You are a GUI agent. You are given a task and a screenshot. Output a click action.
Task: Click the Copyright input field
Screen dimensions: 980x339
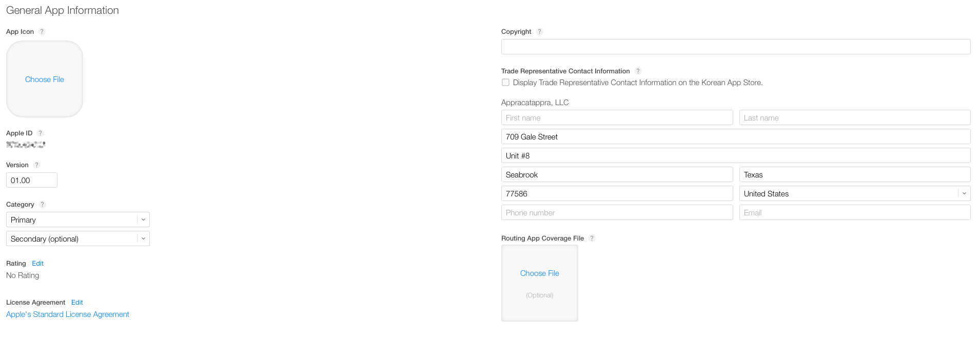[x=736, y=46]
